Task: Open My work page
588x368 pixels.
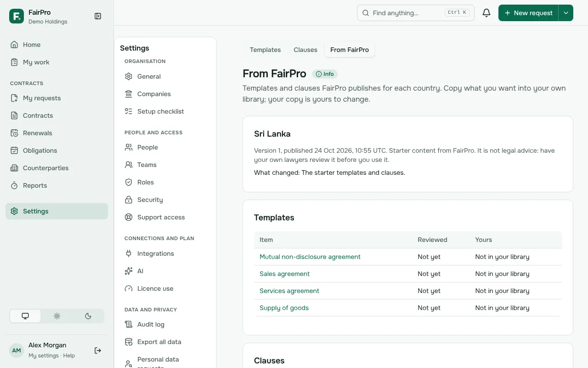Action: click(57, 62)
